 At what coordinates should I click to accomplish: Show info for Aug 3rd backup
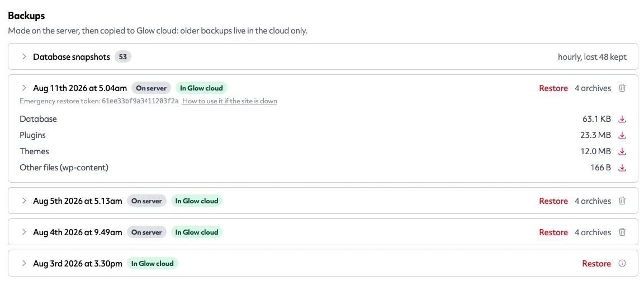point(622,263)
